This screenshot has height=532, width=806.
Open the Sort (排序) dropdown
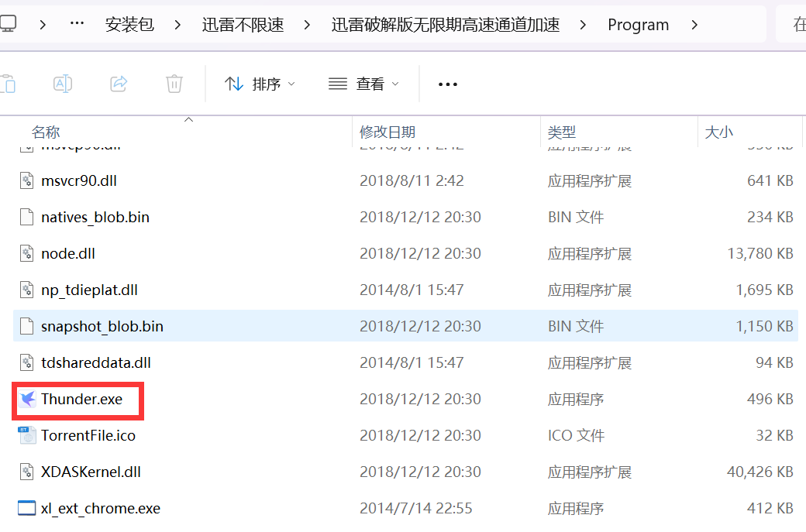coord(260,84)
